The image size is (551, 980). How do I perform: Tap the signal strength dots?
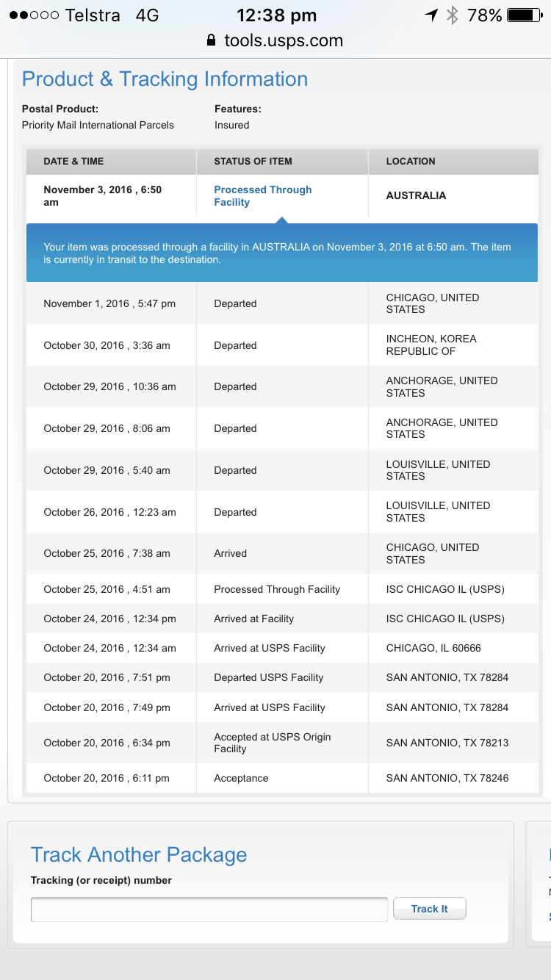coord(34,15)
